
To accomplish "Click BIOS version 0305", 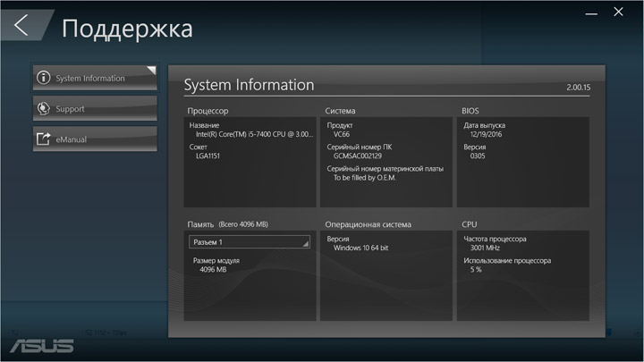I will point(478,156).
